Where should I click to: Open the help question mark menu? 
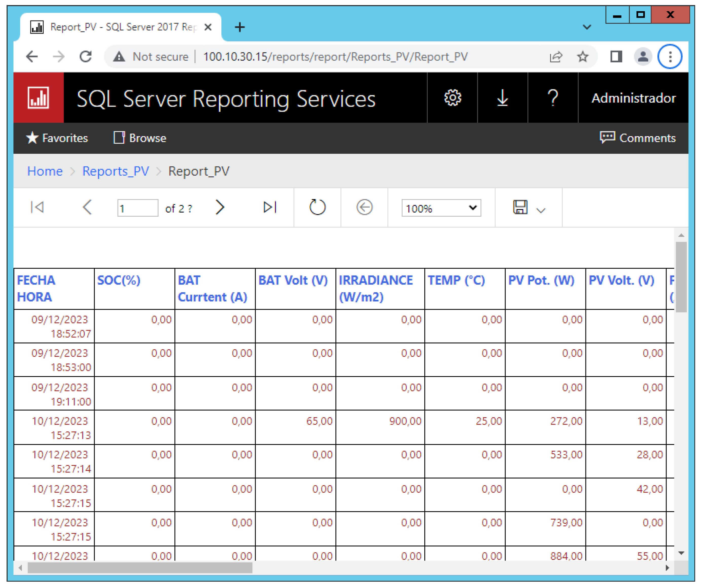(553, 98)
